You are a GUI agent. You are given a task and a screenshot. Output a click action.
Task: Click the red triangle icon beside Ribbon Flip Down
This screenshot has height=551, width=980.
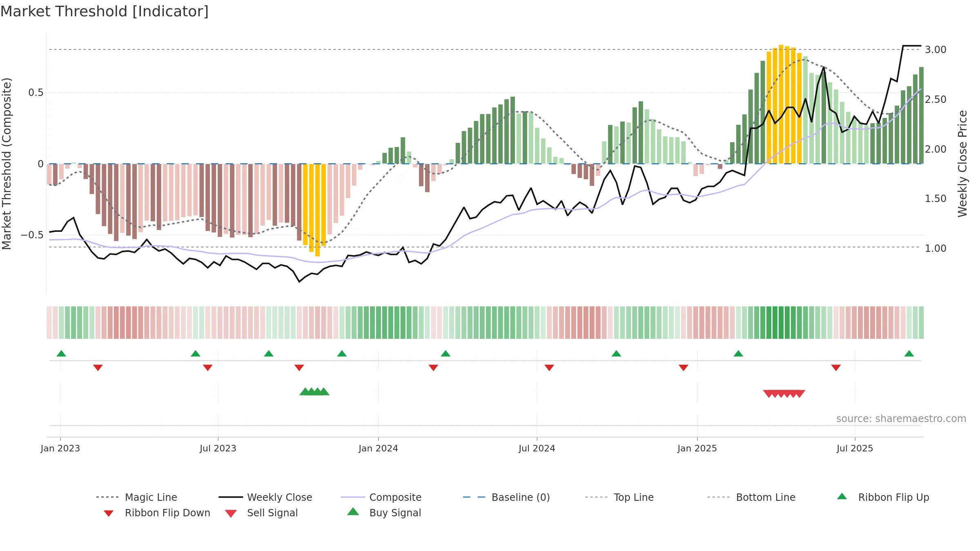pyautogui.click(x=109, y=513)
